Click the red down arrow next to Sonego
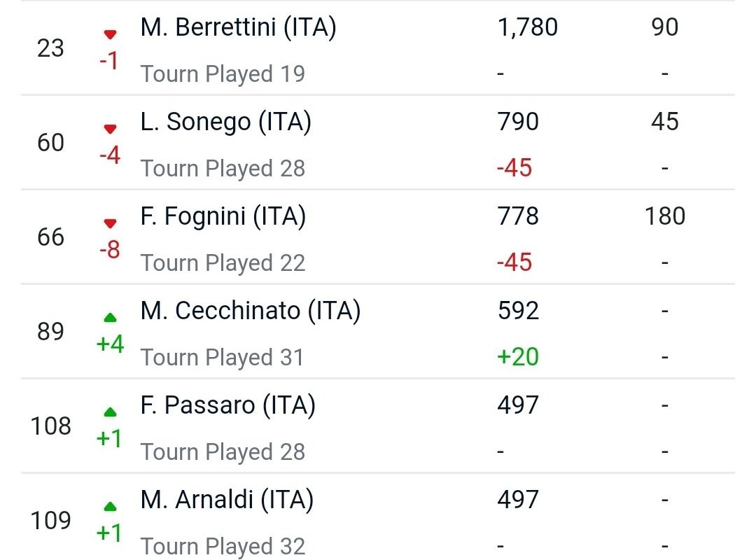The height and width of the screenshot is (560, 756). coord(110,129)
